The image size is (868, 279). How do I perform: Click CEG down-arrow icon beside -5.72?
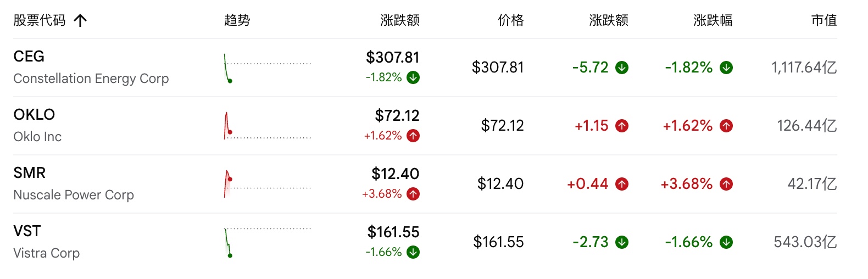coord(622,68)
